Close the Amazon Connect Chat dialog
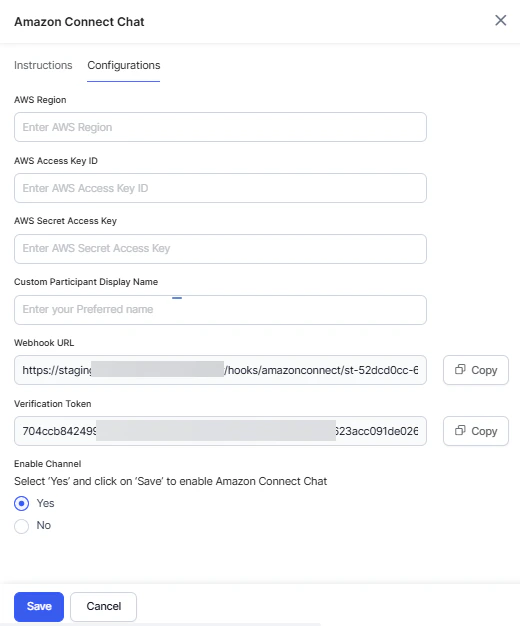The height and width of the screenshot is (626, 520). click(500, 20)
